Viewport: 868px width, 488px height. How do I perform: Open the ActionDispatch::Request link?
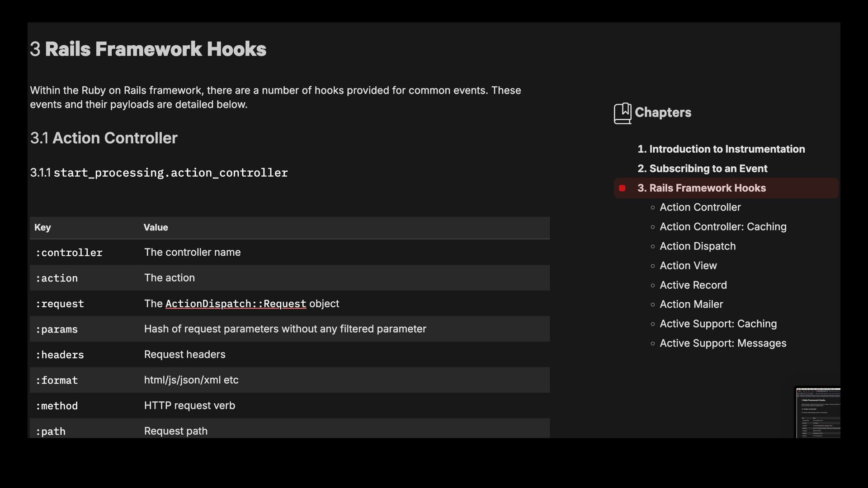[x=236, y=304]
